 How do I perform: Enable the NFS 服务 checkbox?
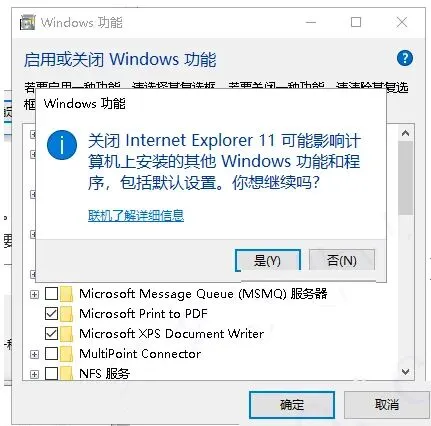(x=51, y=373)
